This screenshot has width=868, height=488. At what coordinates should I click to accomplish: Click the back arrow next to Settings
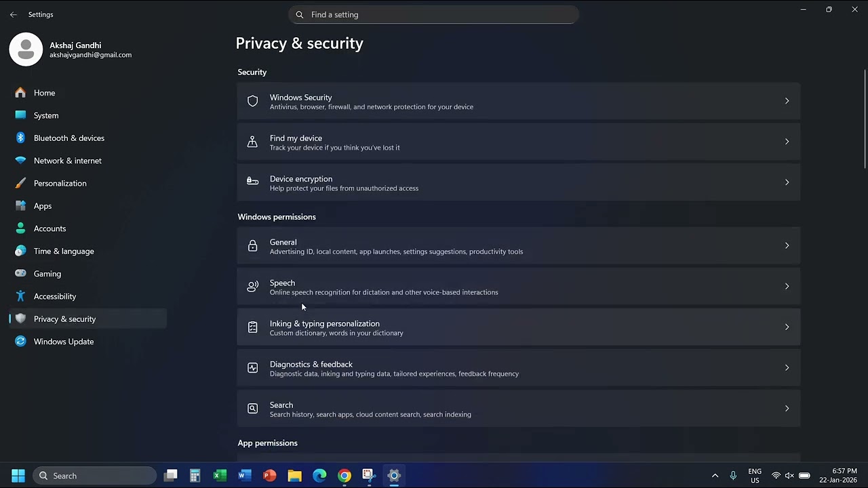pos(13,14)
